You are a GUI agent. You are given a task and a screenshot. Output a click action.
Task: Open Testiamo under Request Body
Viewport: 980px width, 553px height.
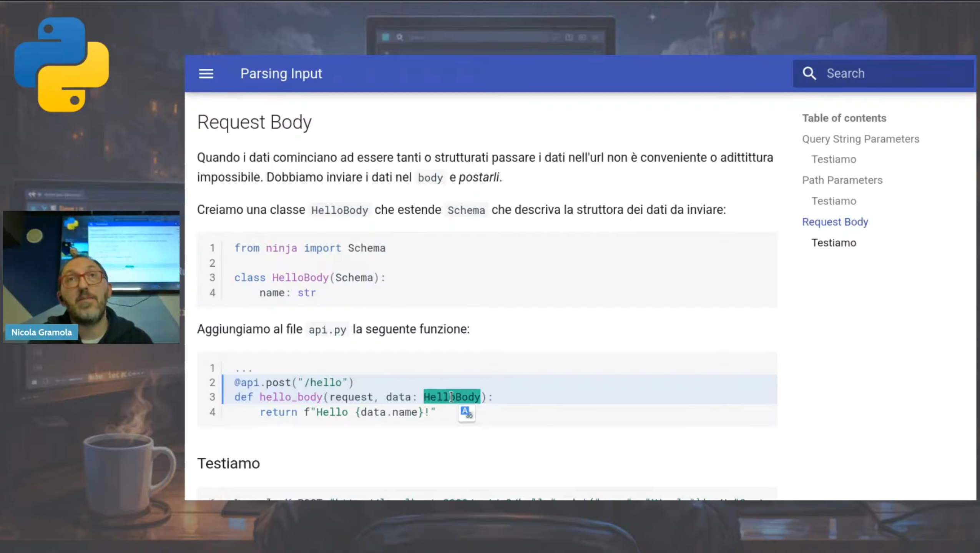click(833, 243)
